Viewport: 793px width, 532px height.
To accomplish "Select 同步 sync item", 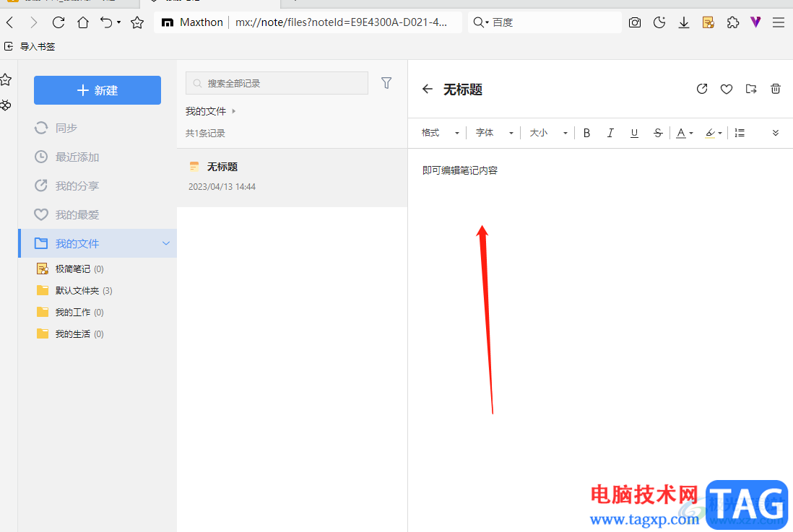I will point(97,128).
